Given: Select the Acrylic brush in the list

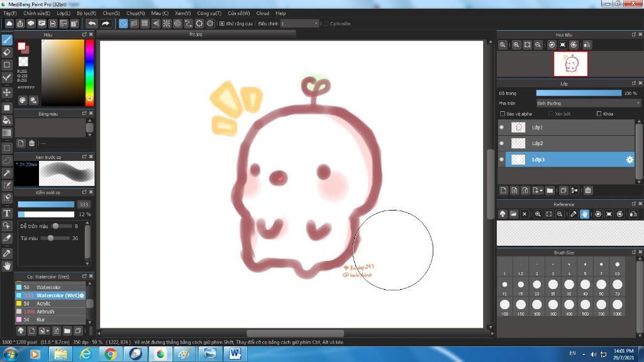Looking at the screenshot, I should (50, 304).
